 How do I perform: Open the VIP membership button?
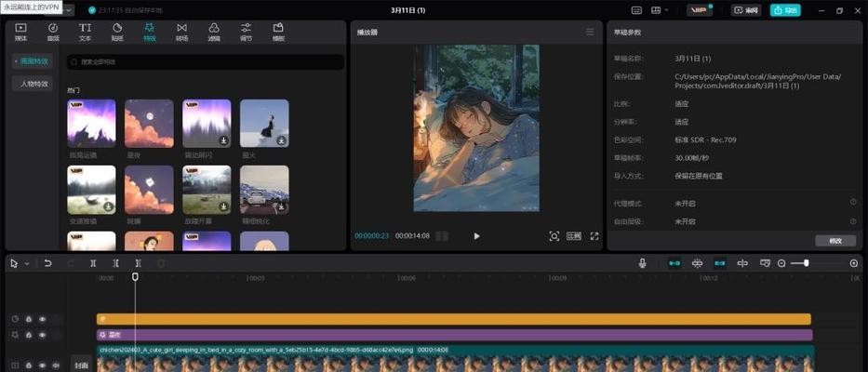700,10
